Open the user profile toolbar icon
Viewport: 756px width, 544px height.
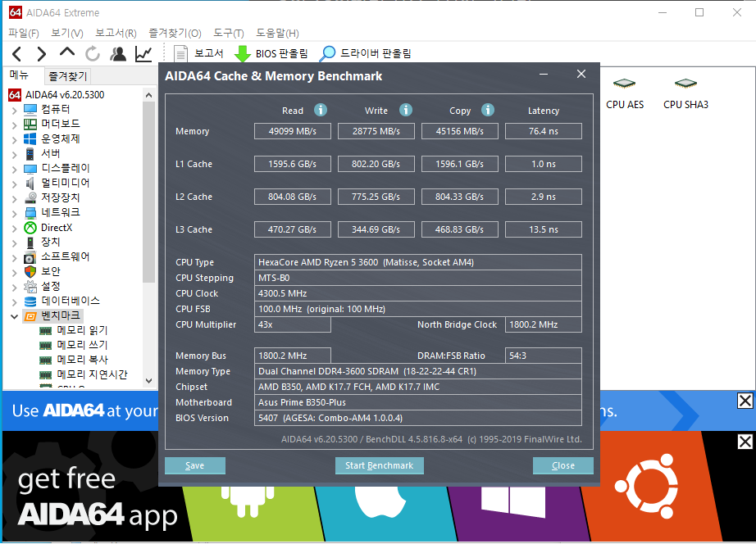click(118, 54)
